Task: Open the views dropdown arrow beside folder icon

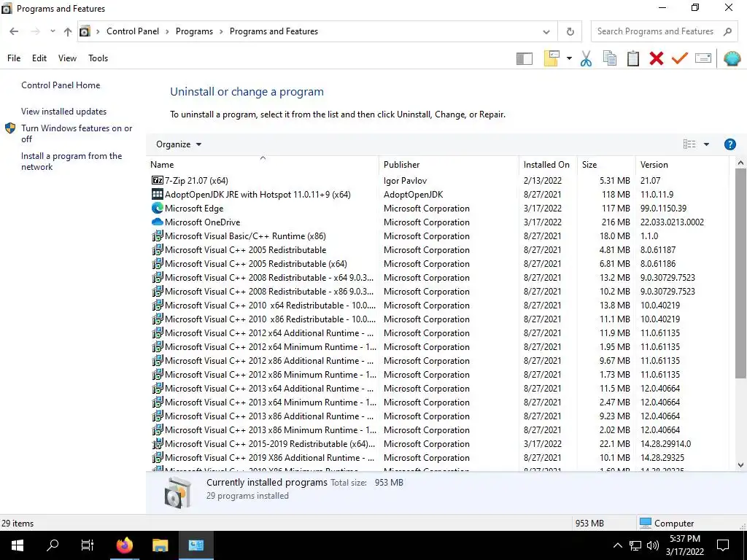Action: 569,58
